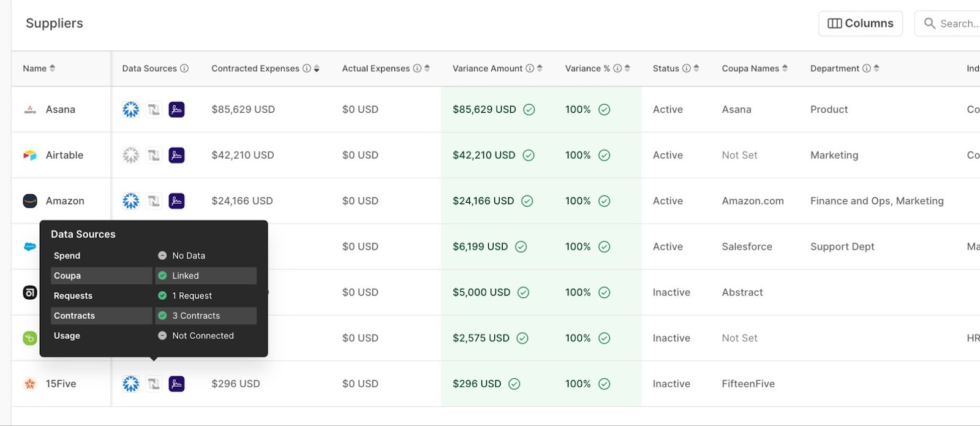Click the green check next to $85,629 variance
This screenshot has width=980, height=426.
pyautogui.click(x=529, y=110)
